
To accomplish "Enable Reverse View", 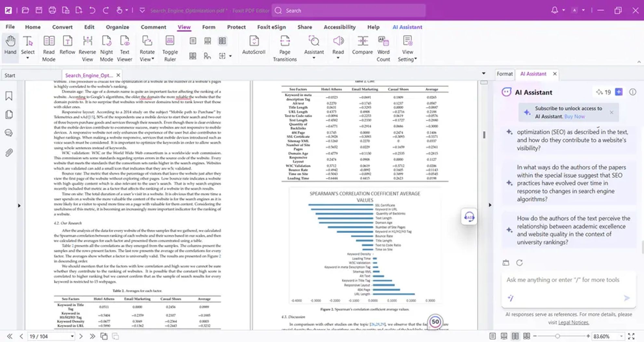I will point(87,49).
